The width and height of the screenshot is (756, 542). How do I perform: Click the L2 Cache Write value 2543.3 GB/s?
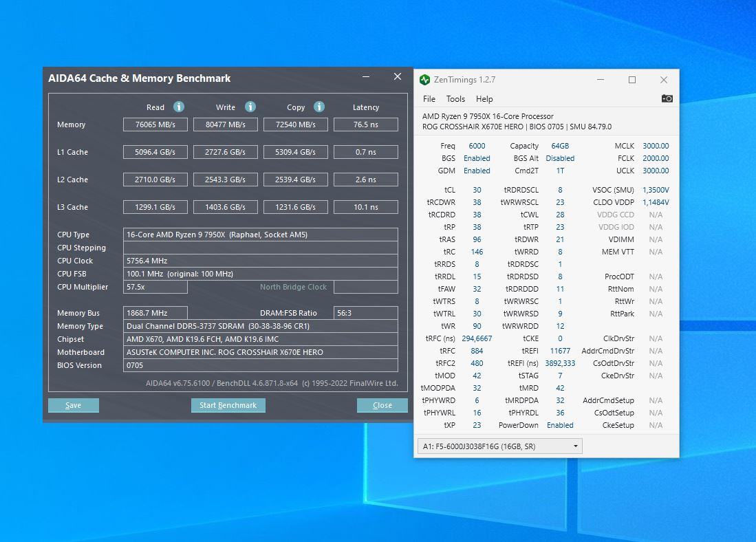click(x=225, y=180)
